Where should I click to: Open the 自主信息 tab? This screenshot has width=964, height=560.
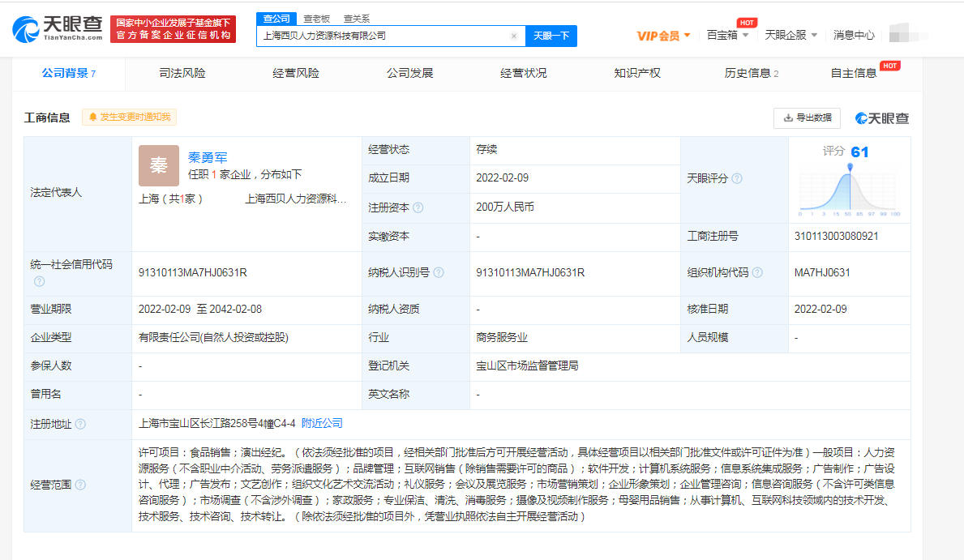[854, 73]
